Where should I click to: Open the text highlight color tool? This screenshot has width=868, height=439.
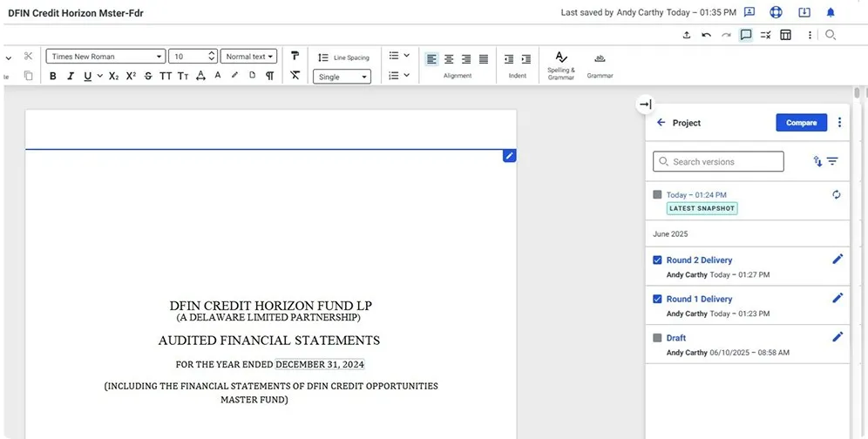tap(234, 75)
